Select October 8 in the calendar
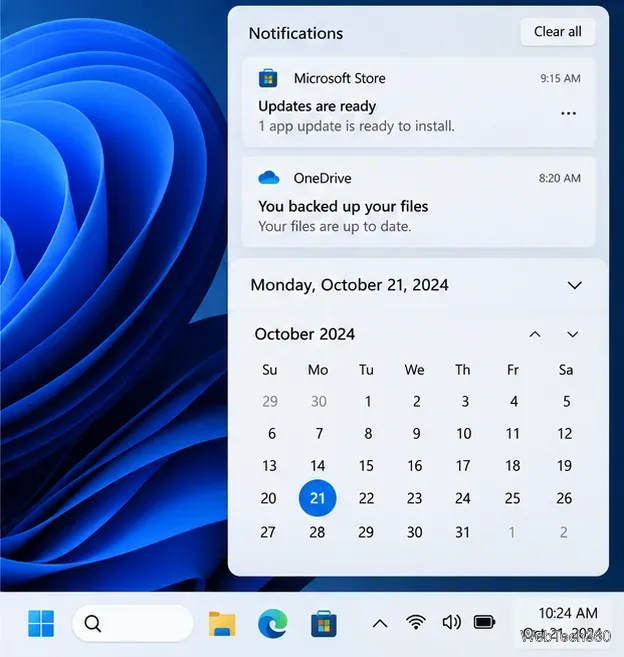Image resolution: width=624 pixels, height=657 pixels. click(x=368, y=434)
